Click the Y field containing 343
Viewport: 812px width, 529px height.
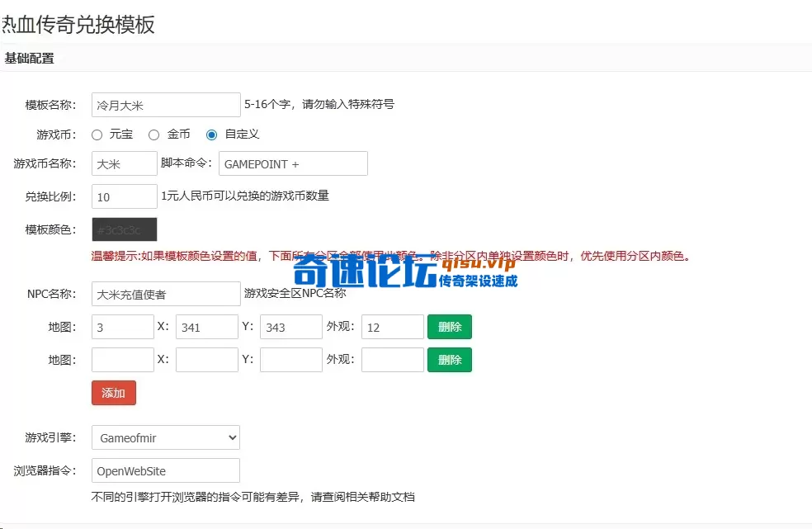[291, 327]
